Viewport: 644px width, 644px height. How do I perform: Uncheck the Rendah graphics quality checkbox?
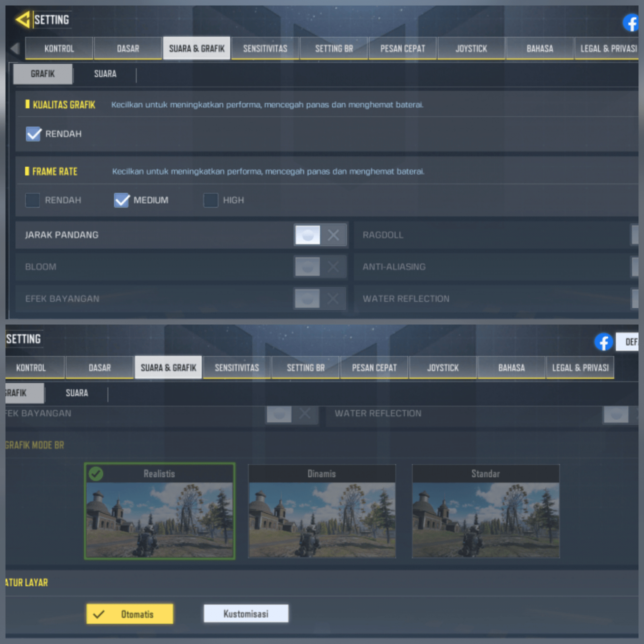(x=33, y=134)
